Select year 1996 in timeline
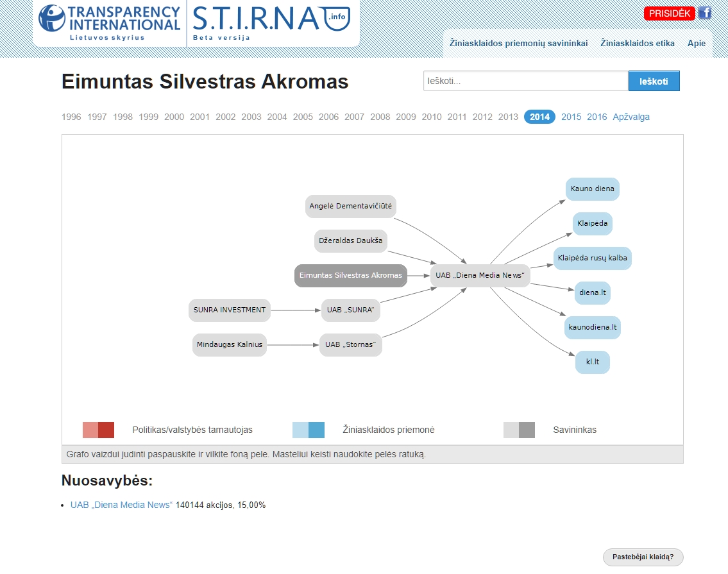Viewport: 728px width, 574px height. (71, 117)
